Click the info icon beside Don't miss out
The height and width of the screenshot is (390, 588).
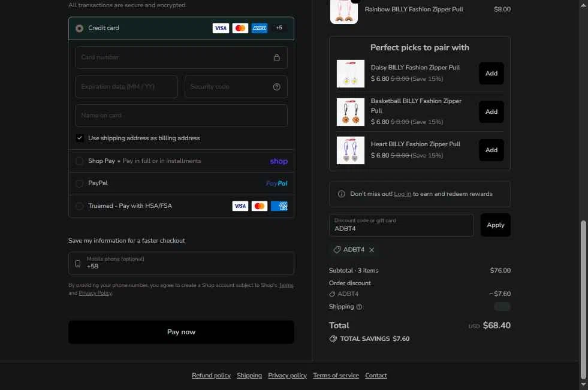341,194
